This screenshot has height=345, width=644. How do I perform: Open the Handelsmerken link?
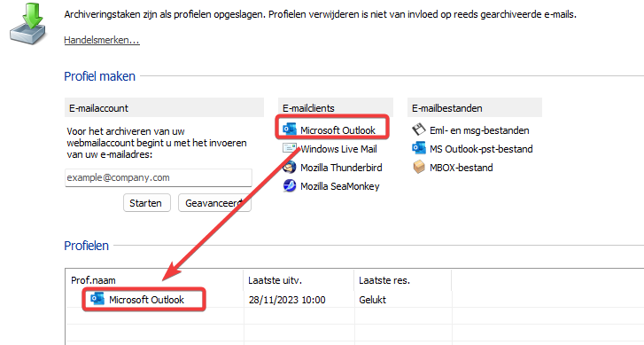(102, 40)
